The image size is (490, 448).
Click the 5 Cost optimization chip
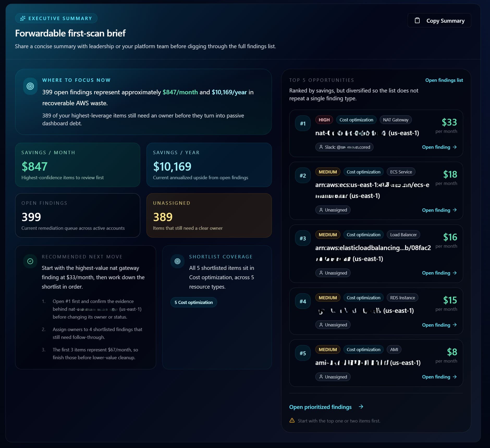pyautogui.click(x=194, y=302)
